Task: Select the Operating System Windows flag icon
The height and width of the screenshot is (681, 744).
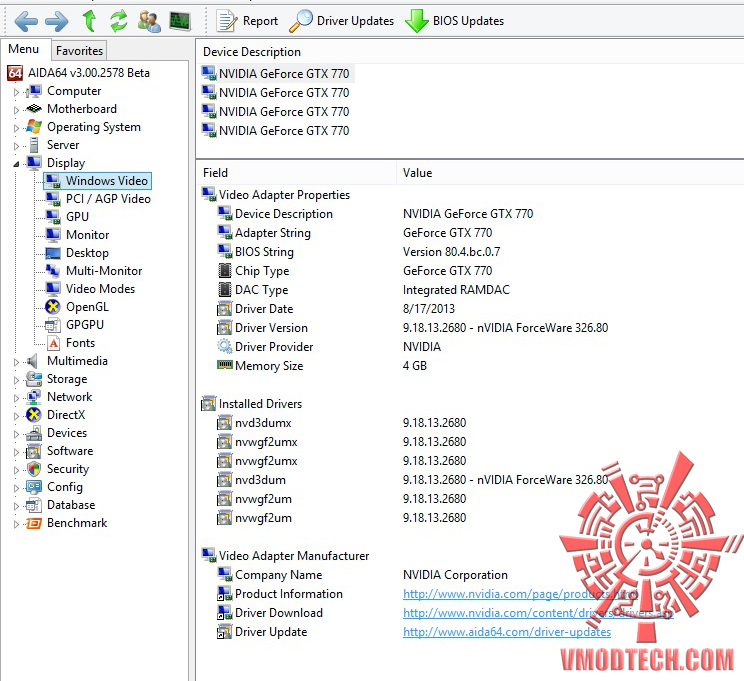Action: (x=34, y=127)
